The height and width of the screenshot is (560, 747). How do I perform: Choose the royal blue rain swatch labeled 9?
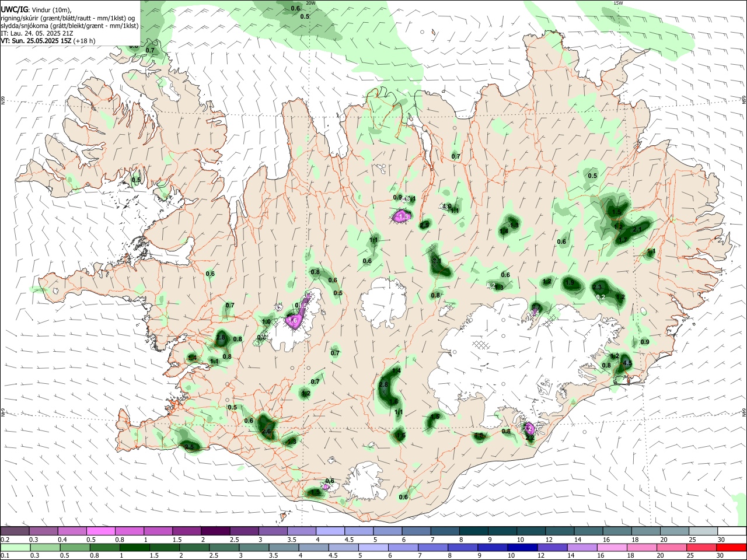coord(493,547)
